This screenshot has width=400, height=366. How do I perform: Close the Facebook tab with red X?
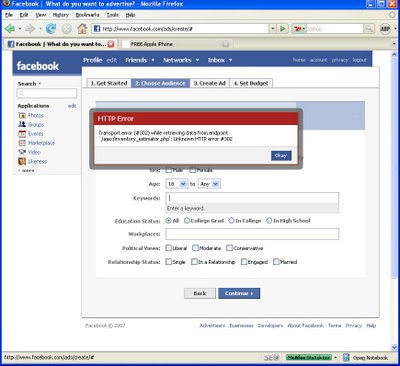pyautogui.click(x=111, y=44)
